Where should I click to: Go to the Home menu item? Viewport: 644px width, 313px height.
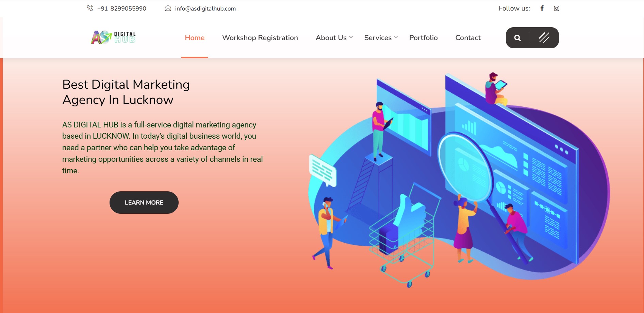195,38
